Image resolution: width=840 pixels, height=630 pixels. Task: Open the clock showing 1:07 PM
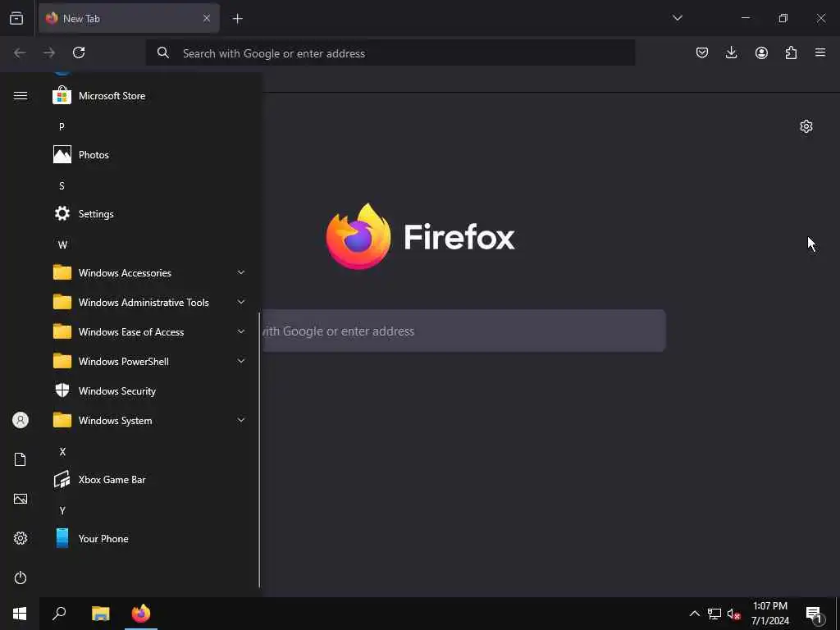(769, 614)
